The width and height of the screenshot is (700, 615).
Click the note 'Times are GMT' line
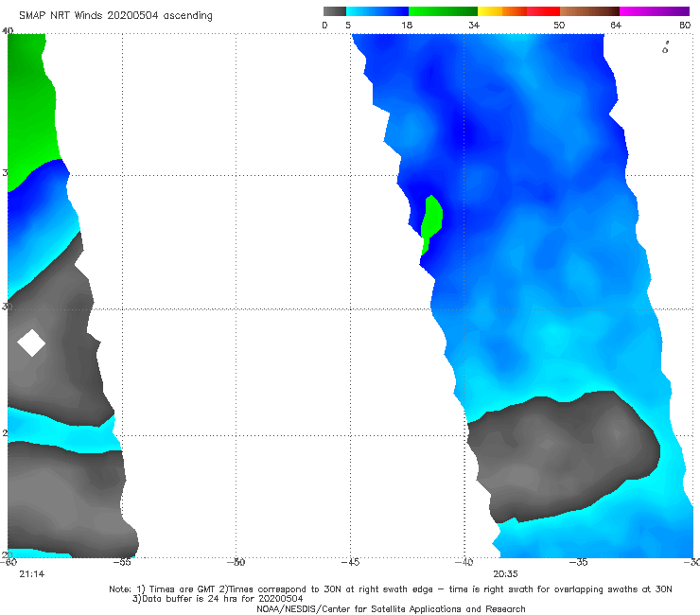click(390, 589)
